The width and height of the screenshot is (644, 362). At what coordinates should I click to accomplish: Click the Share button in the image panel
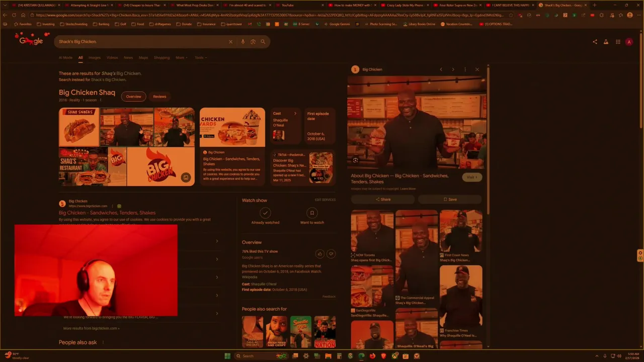(x=382, y=200)
